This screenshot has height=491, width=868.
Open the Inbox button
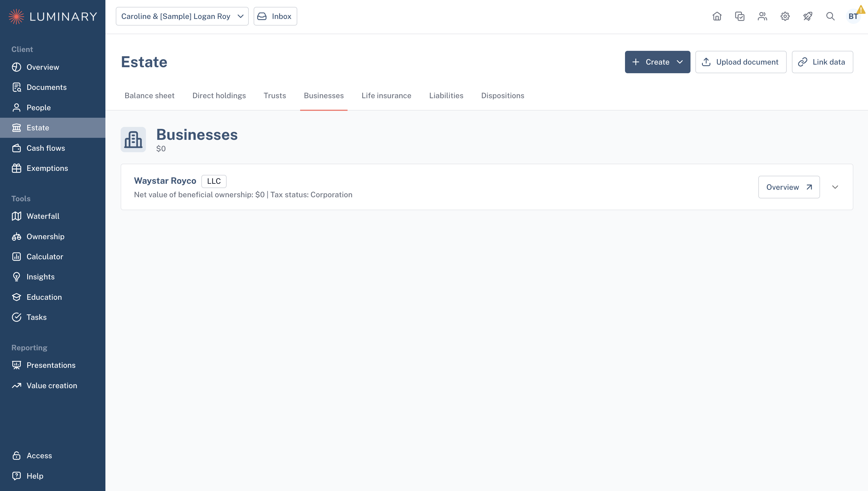click(x=275, y=16)
